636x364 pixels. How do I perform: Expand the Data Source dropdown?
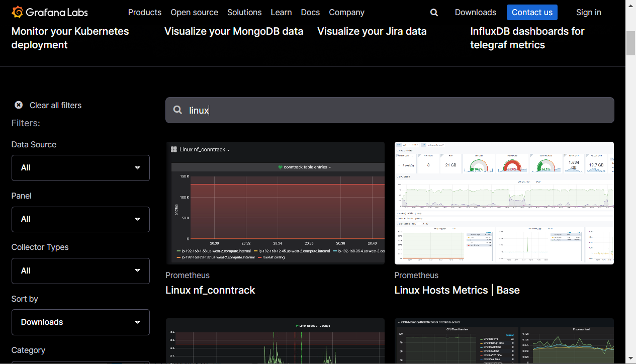[x=80, y=168]
